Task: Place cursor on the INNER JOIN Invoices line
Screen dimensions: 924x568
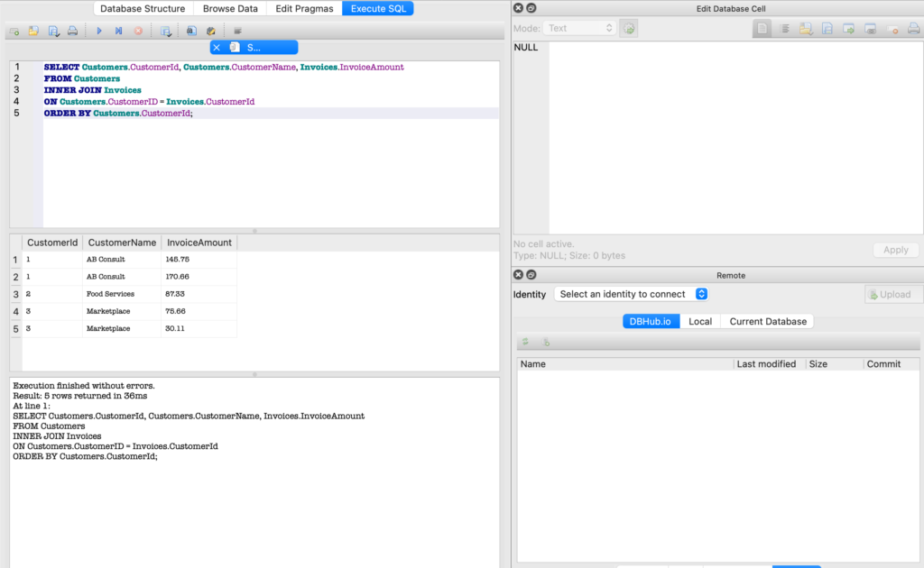Action: pos(271,90)
